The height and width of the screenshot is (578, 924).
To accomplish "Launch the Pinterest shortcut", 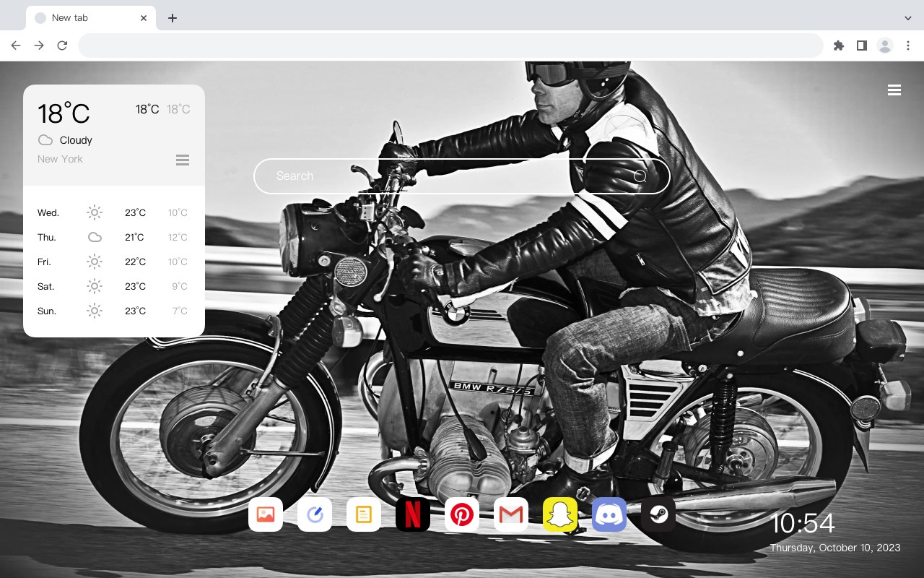I will click(462, 514).
